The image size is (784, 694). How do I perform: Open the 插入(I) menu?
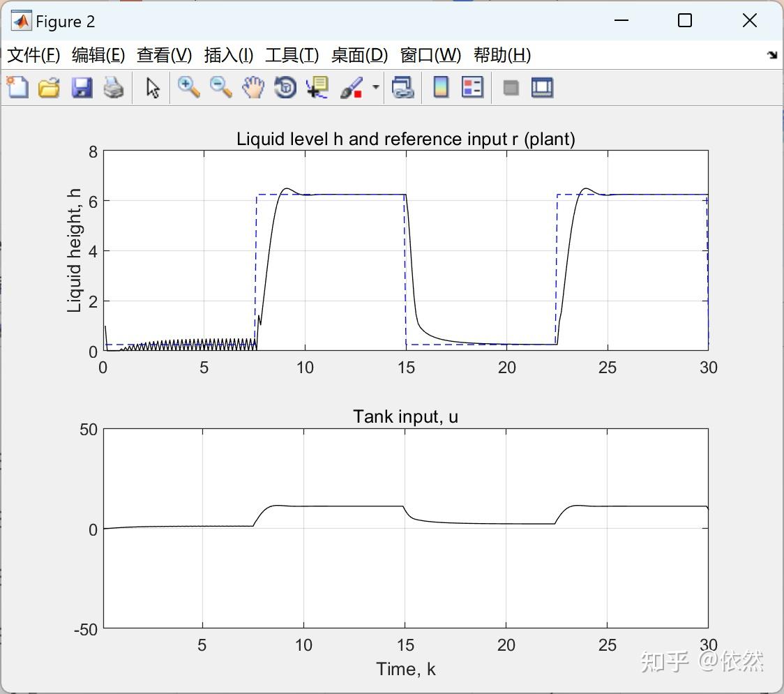229,55
